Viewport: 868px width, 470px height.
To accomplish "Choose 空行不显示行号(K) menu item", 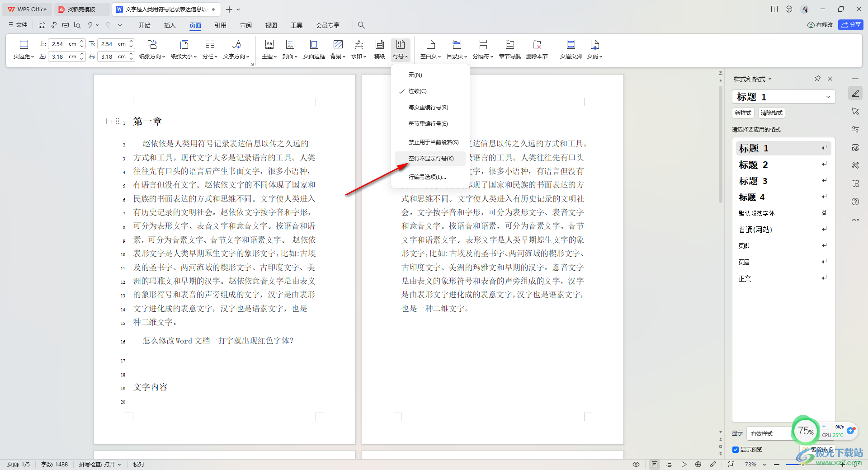I will [x=430, y=158].
